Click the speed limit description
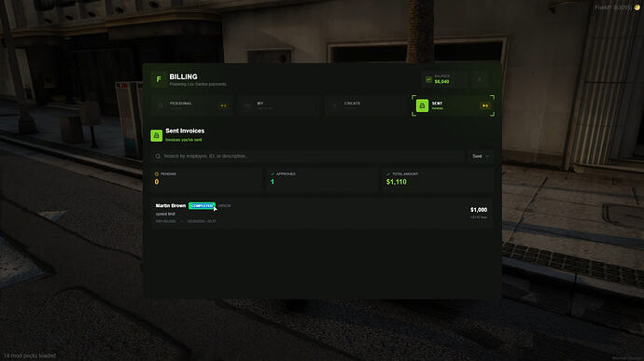The image size is (644, 361). pyautogui.click(x=165, y=214)
